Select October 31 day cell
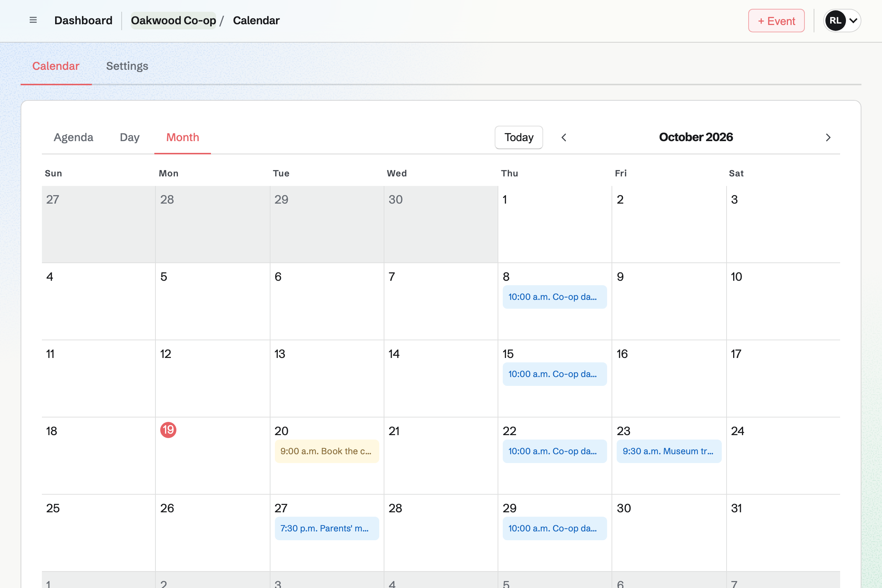Viewport: 882px width, 588px height. coord(783,533)
